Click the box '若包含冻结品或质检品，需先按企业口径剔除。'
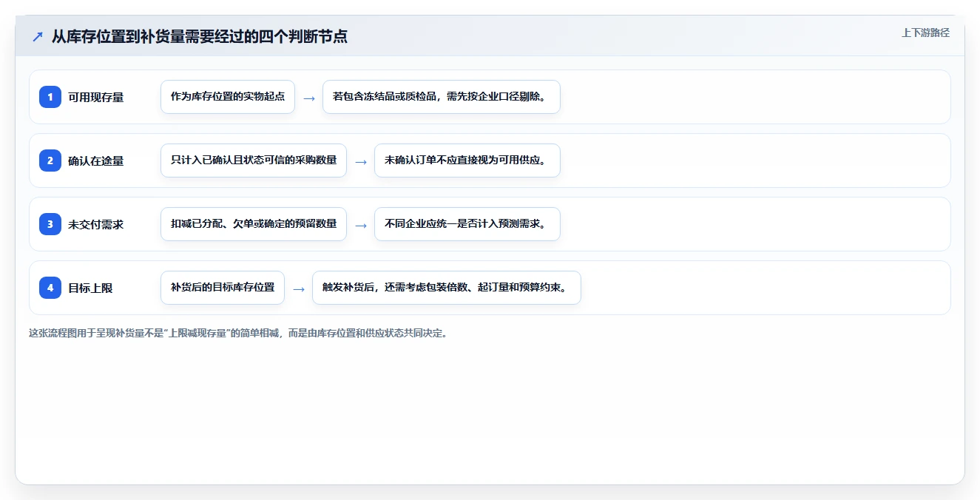This screenshot has height=500, width=980. pyautogui.click(x=442, y=97)
